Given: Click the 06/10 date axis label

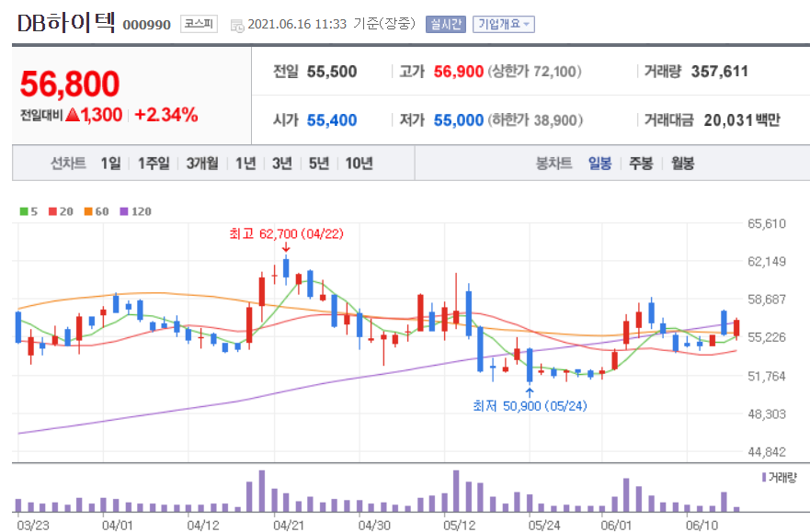Looking at the screenshot, I should tap(702, 526).
